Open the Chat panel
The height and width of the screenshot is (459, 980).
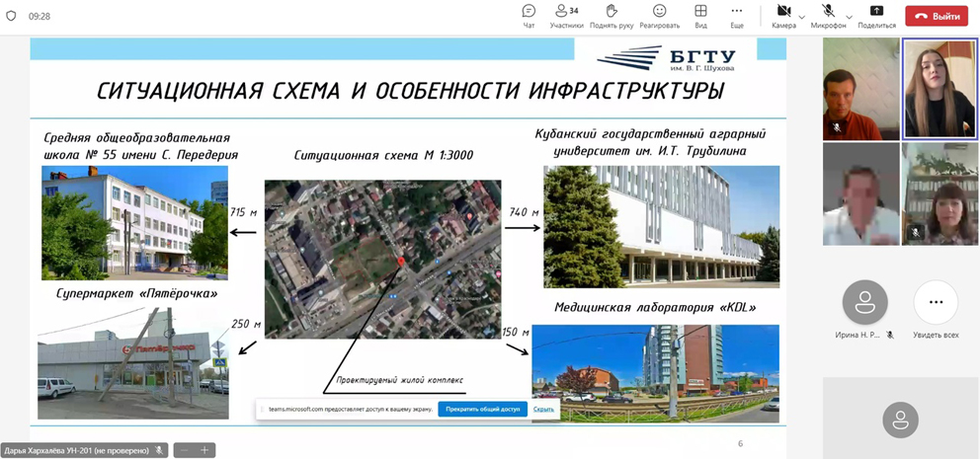(x=529, y=16)
